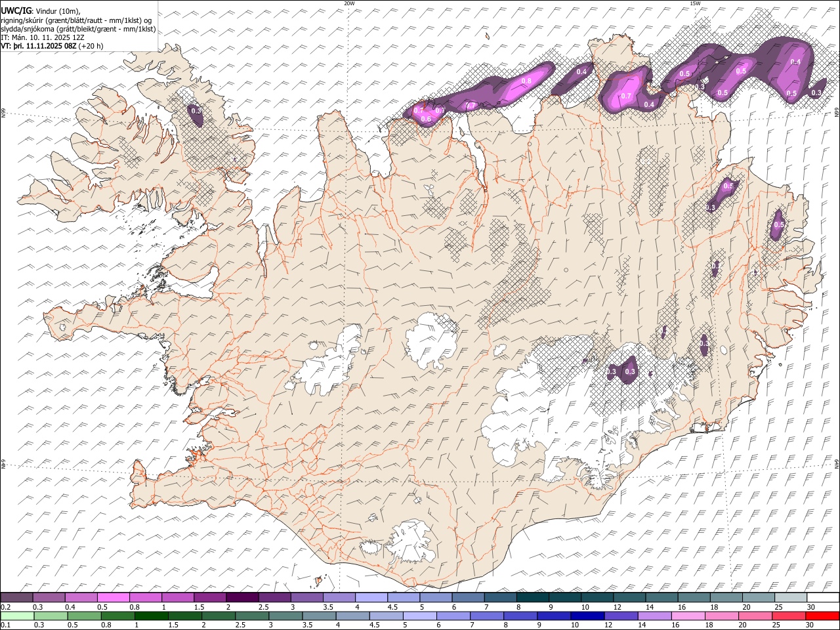
Task: Click the dark teal 10 swatch in upper legend
Action: [597, 598]
